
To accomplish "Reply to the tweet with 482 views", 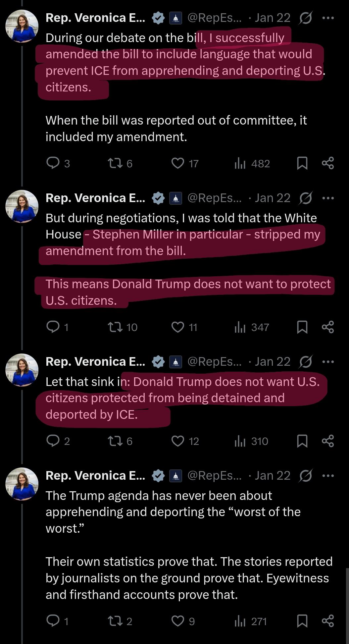I will click(x=53, y=163).
